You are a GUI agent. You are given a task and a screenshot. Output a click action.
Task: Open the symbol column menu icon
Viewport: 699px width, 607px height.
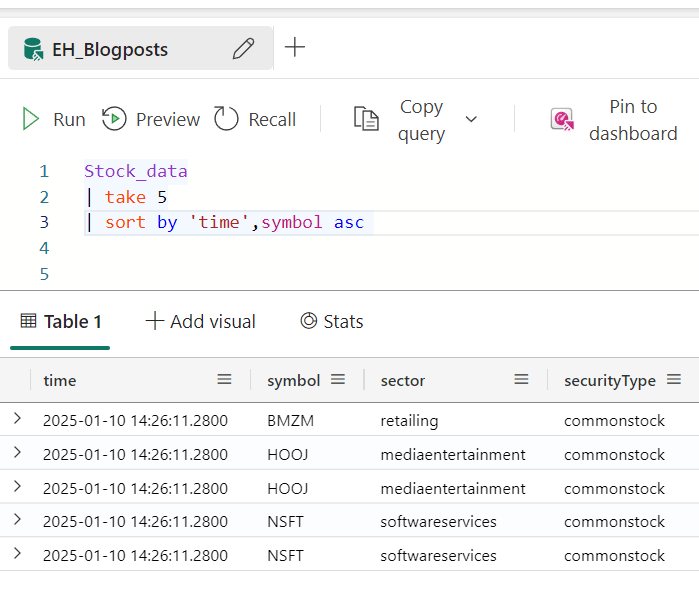pos(338,380)
